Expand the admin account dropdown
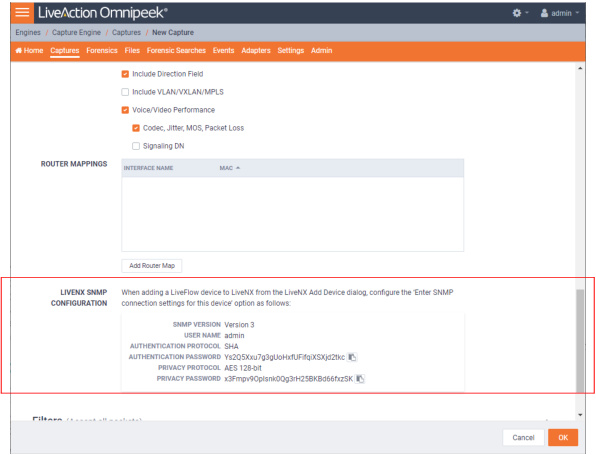 [577, 13]
